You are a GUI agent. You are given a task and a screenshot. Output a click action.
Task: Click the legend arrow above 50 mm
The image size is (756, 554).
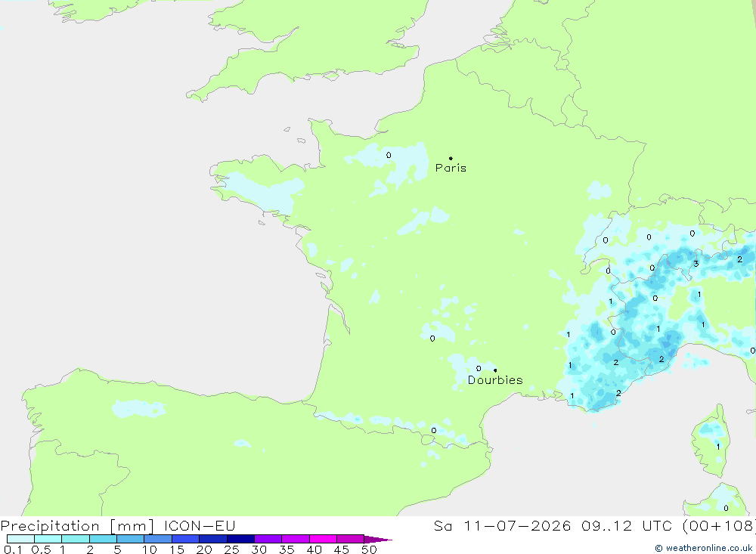378,540
